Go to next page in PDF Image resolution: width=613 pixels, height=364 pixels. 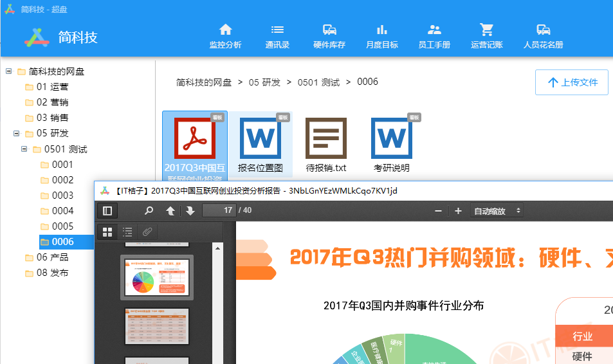(190, 211)
